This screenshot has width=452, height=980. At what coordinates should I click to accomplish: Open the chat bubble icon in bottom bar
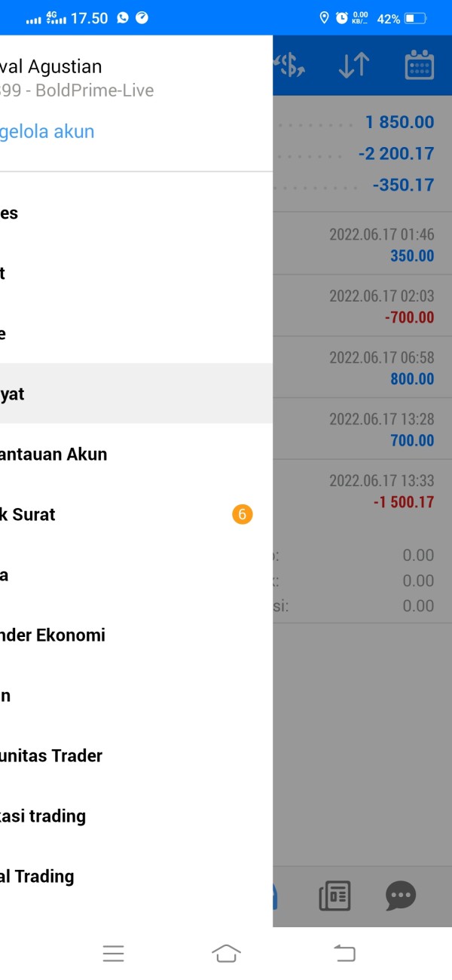tap(401, 896)
